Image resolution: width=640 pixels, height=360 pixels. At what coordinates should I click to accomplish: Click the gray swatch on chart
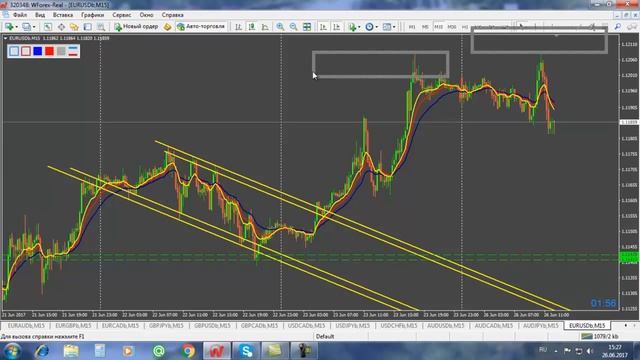click(61, 51)
